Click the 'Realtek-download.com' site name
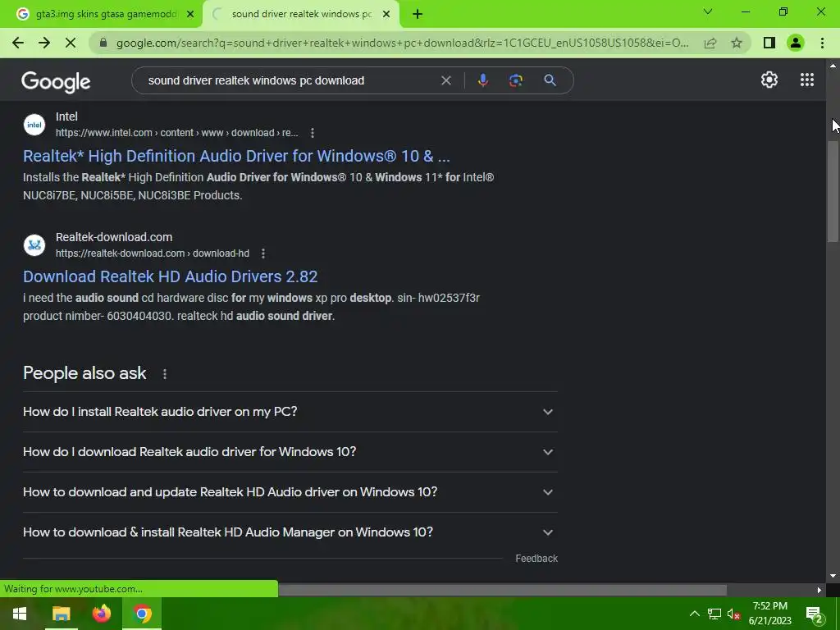 [x=114, y=237]
